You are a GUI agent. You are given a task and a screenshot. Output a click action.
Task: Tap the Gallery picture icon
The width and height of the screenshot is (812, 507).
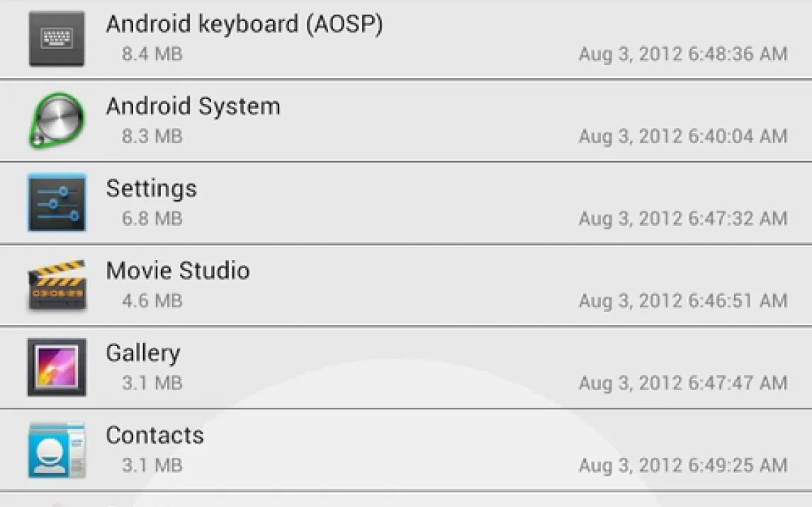pos(57,367)
